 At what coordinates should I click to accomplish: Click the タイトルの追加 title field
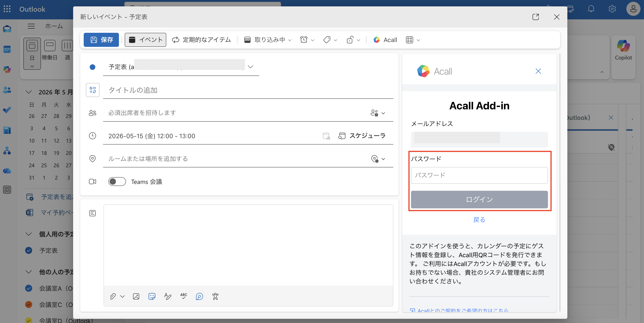(248, 90)
